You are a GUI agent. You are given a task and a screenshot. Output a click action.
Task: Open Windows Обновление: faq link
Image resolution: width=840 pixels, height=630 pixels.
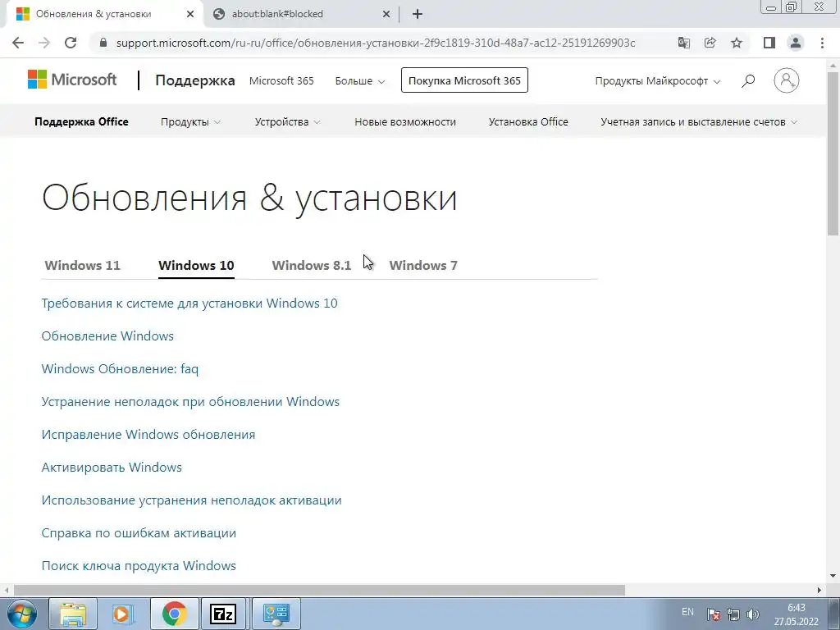(x=120, y=369)
